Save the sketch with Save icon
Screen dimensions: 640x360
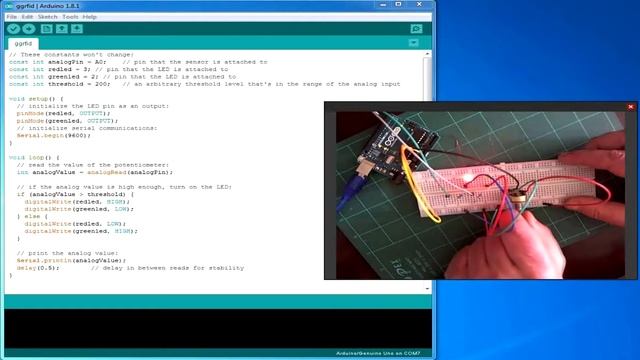pos(77,29)
